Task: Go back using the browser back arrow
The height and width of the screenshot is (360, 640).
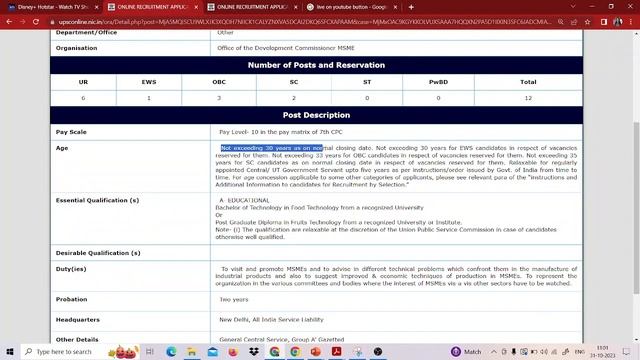Action: 9,22
